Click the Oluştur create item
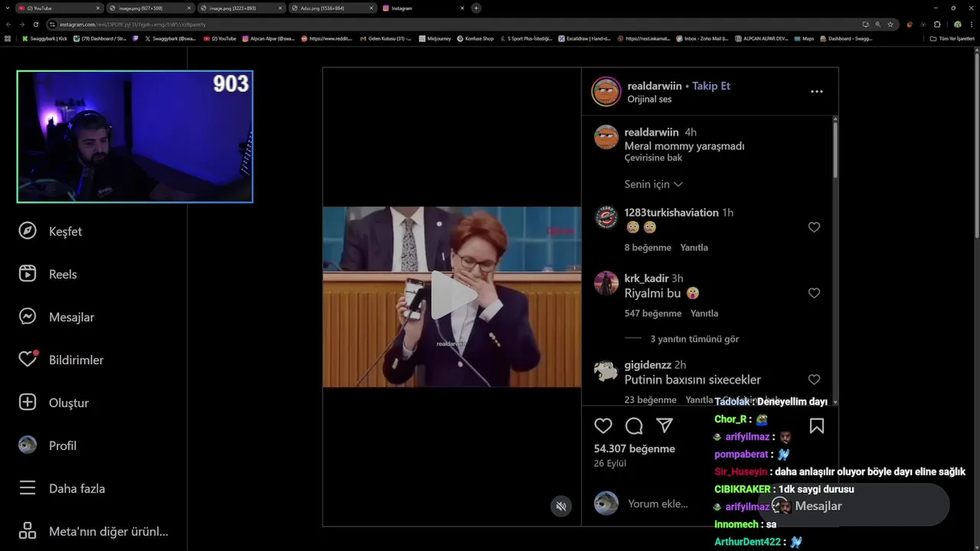 point(54,403)
